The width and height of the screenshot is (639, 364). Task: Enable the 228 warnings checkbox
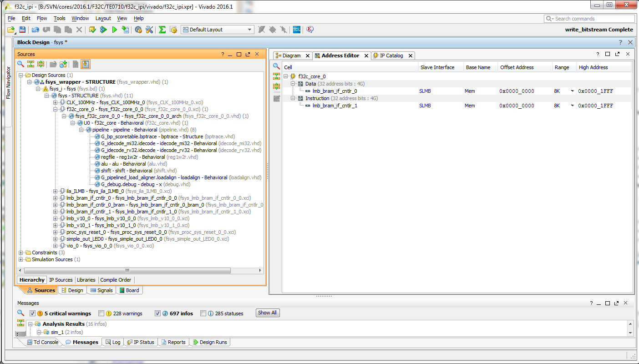101,313
